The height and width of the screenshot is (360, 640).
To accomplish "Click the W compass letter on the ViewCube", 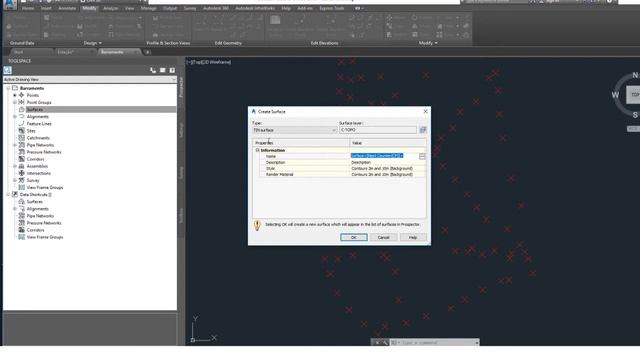I will (x=615, y=95).
